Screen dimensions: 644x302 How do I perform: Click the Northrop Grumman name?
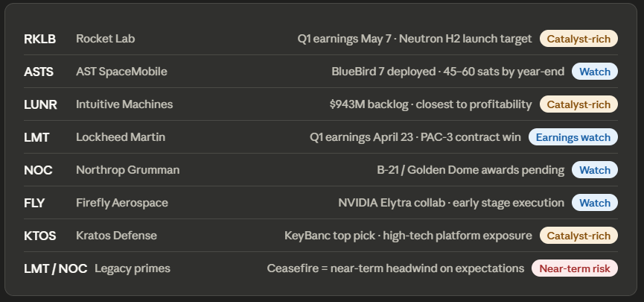(x=127, y=170)
